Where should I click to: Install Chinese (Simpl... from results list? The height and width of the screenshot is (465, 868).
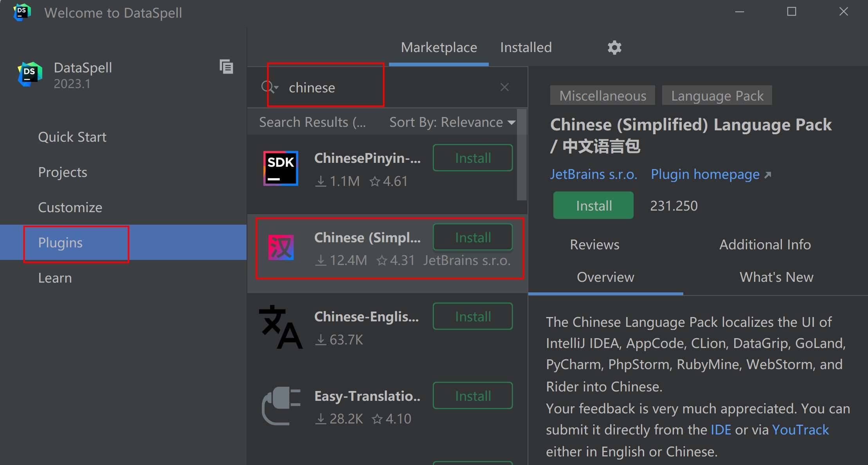tap(473, 237)
